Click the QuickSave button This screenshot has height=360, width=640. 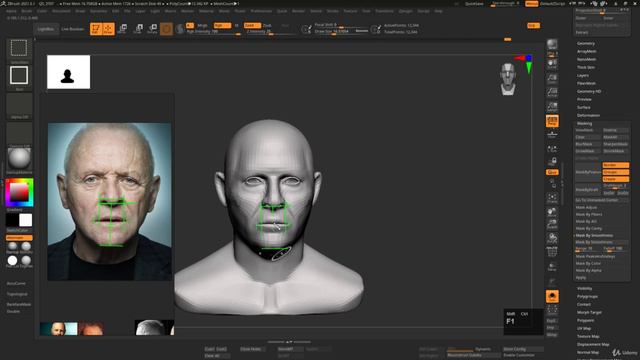[474, 4]
